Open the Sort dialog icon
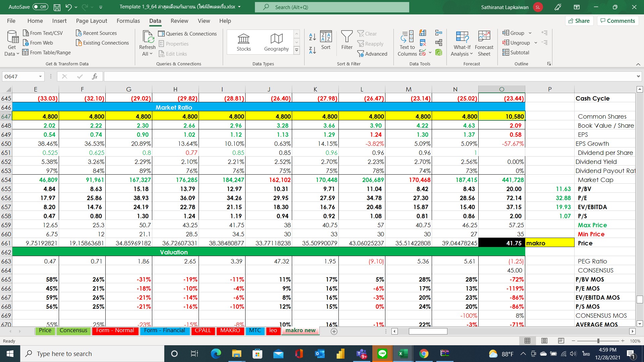Image resolution: width=644 pixels, height=362 pixels. point(326,40)
